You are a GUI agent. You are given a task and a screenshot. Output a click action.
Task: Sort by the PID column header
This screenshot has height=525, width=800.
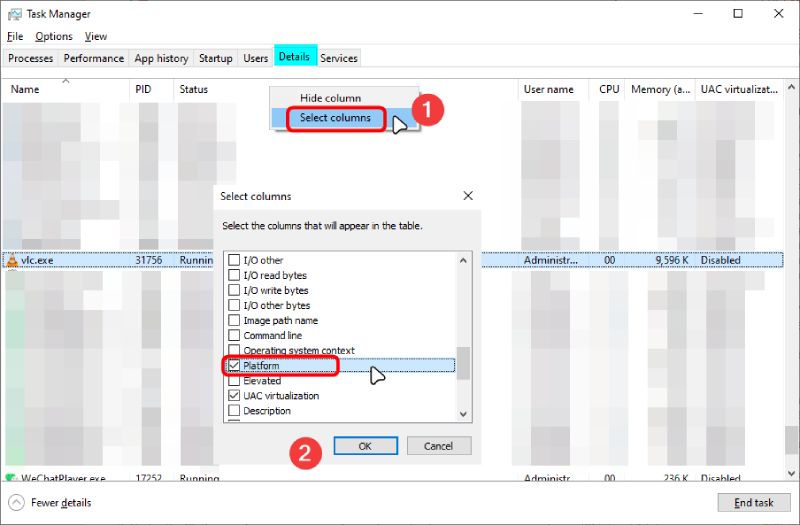coord(151,89)
